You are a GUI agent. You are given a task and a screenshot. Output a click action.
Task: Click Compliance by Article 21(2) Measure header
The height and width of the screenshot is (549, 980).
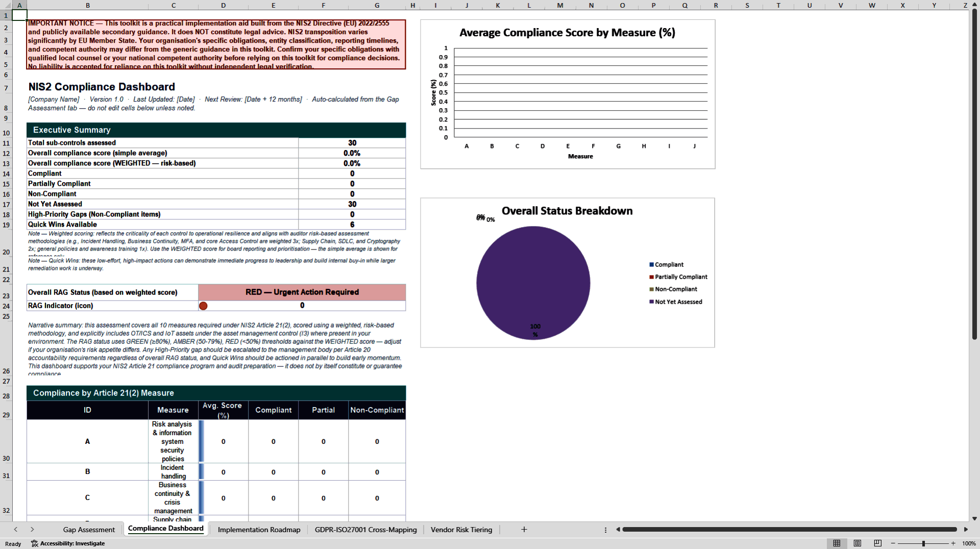point(216,393)
